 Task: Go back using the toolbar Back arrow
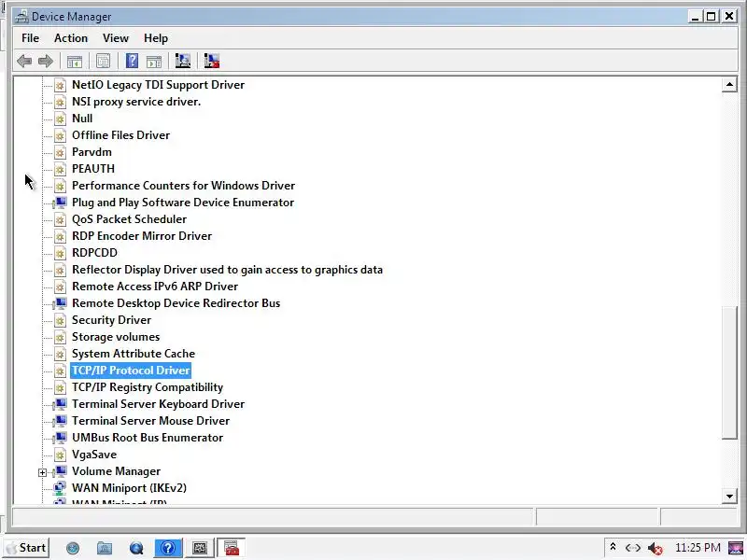[24, 61]
